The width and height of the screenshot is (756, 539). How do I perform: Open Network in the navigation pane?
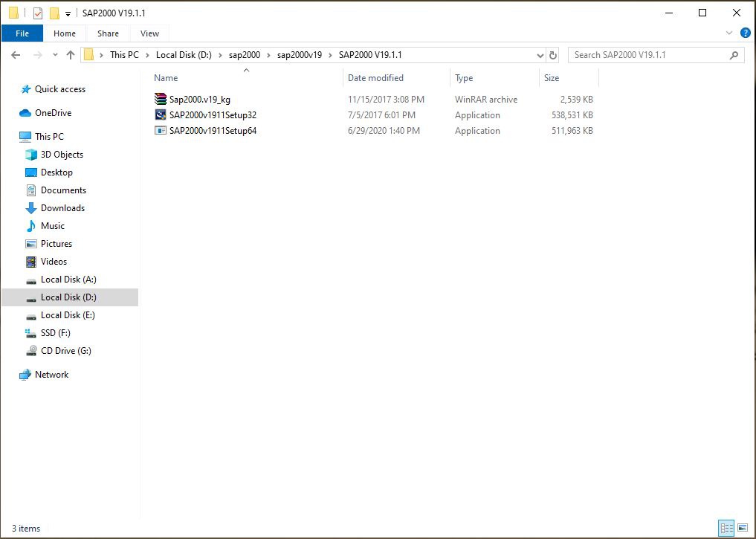click(x=51, y=375)
